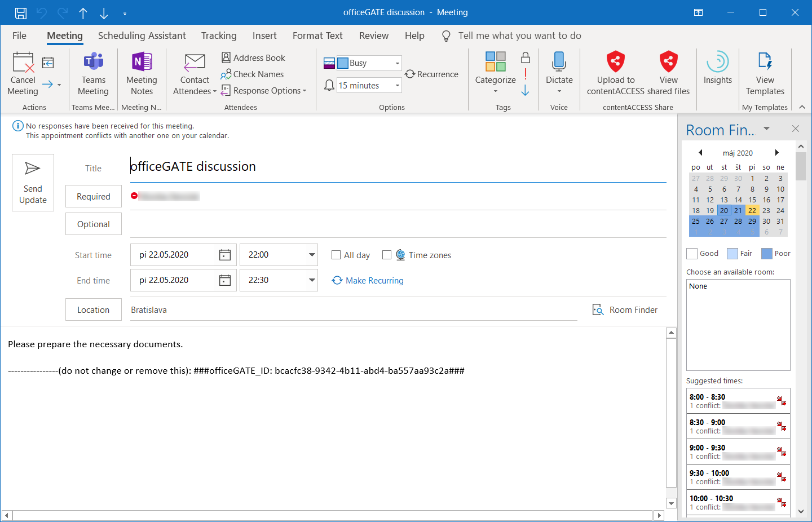Switch to the Scheduling Assistant tab
Image resolution: width=812 pixels, height=522 pixels.
[142, 36]
